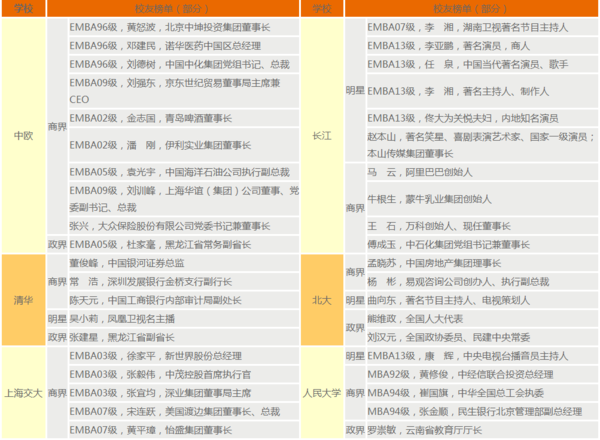
Task: Click the row for 张宜均, 深业集团董事局主席
Action: tap(184, 393)
